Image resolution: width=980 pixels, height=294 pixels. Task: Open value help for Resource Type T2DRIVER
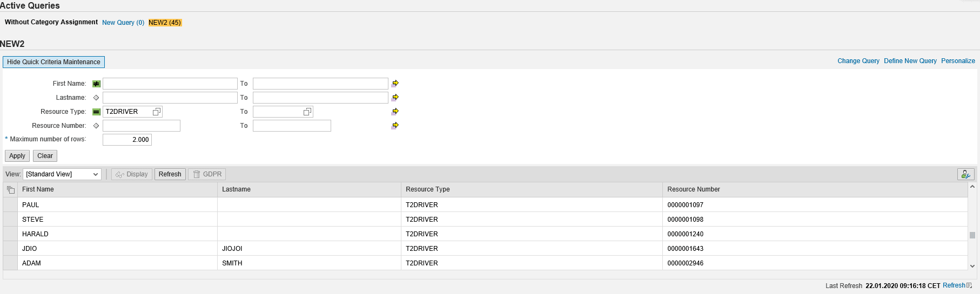click(x=157, y=112)
